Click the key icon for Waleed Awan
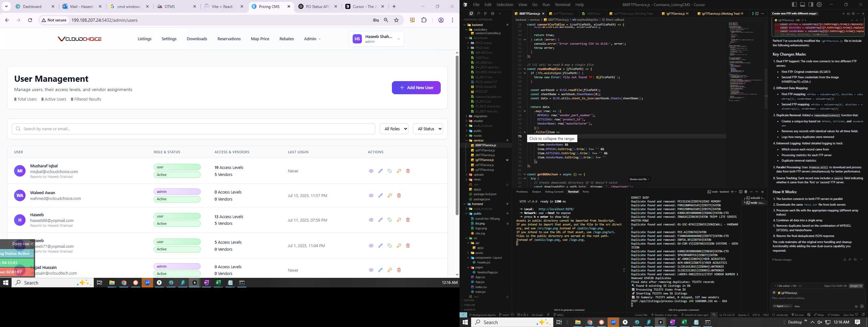Viewport: 868px width, 327px height. (390, 195)
